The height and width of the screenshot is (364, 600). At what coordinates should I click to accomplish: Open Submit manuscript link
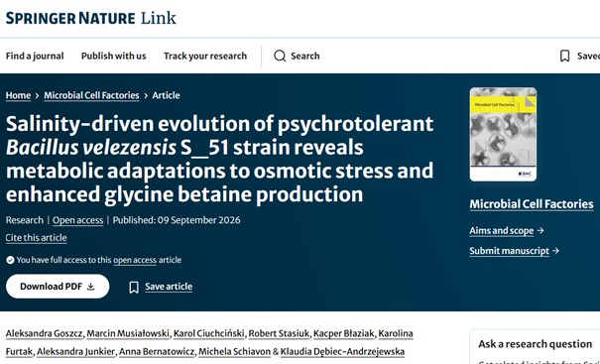509,251
